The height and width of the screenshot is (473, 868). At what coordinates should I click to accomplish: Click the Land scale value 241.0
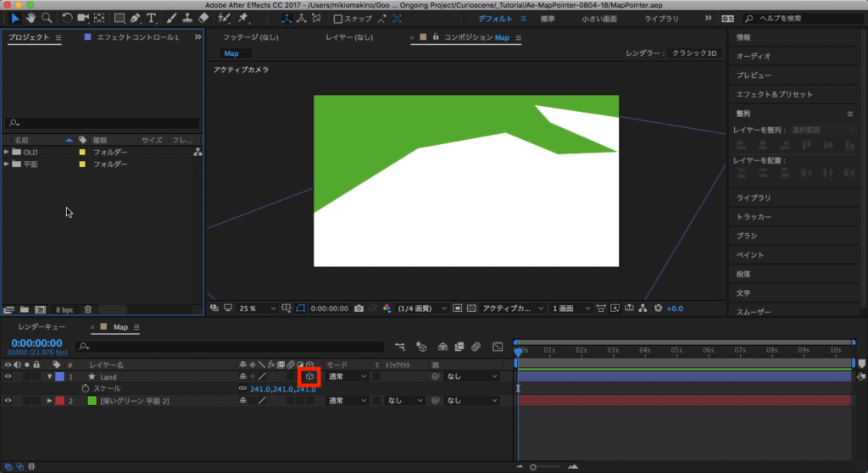point(260,389)
